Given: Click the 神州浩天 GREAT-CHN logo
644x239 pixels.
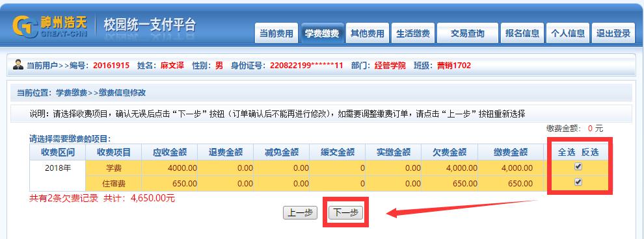Looking at the screenshot, I should coord(50,27).
